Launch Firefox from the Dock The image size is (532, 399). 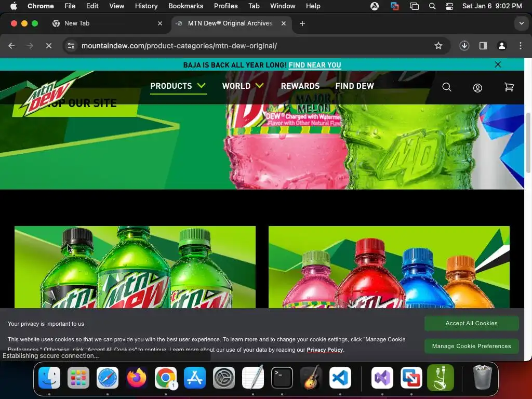point(137,378)
